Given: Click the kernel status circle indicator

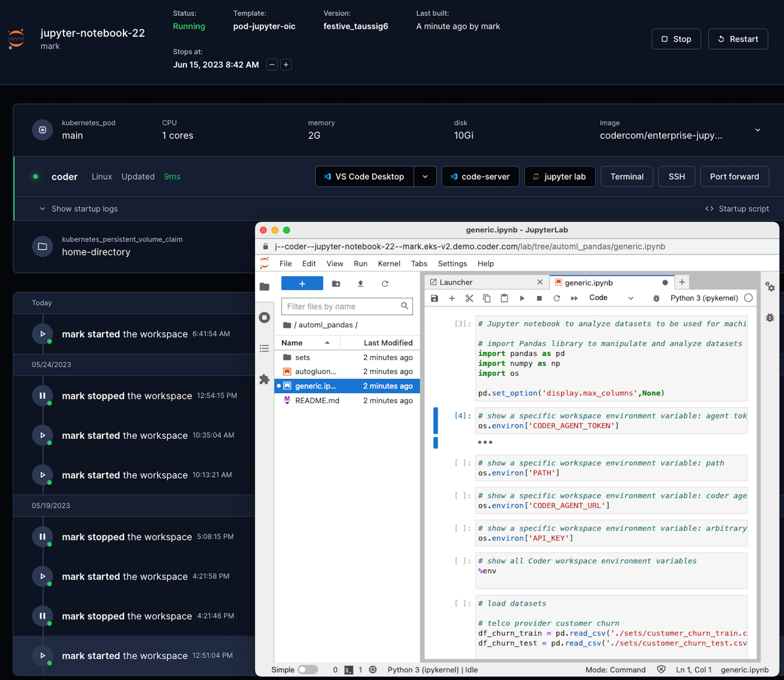Looking at the screenshot, I should tap(748, 298).
